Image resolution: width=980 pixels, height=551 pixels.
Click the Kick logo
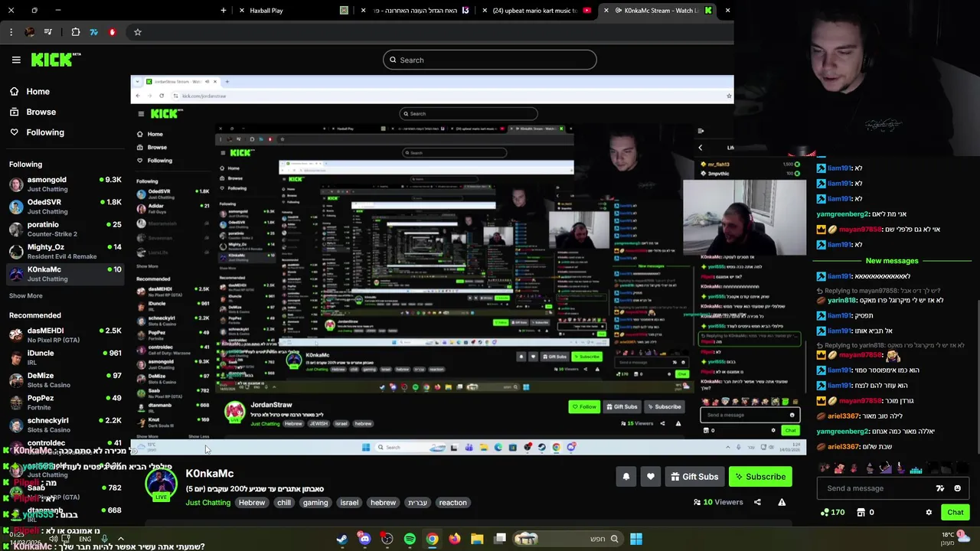click(56, 60)
